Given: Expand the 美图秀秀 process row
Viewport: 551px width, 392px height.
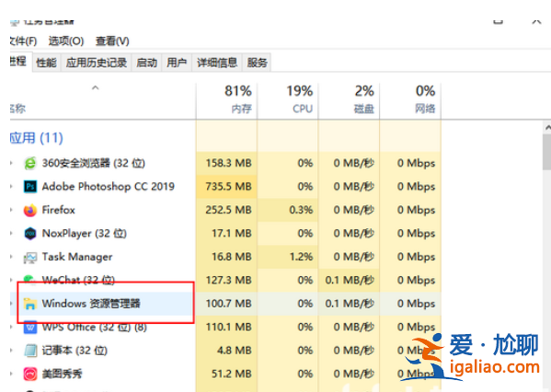Looking at the screenshot, I should click(x=11, y=374).
